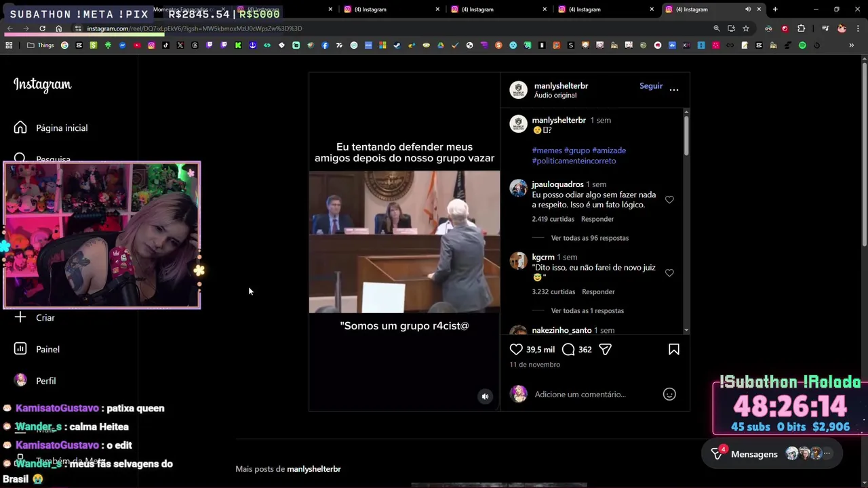Image resolution: width=868 pixels, height=488 pixels.
Task: Click the 11 de novembro date
Action: [x=535, y=365]
